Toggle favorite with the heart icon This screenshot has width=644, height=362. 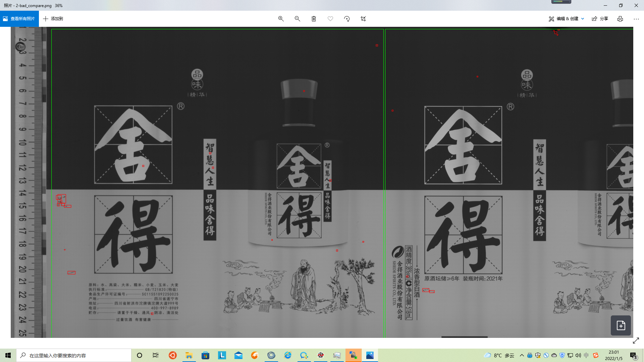coord(330,19)
